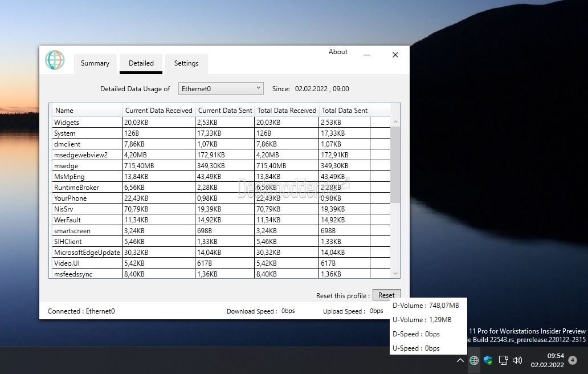Image resolution: width=588 pixels, height=374 pixels.
Task: Select the MicrosoftEdgeUpdate row name
Action: click(87, 253)
